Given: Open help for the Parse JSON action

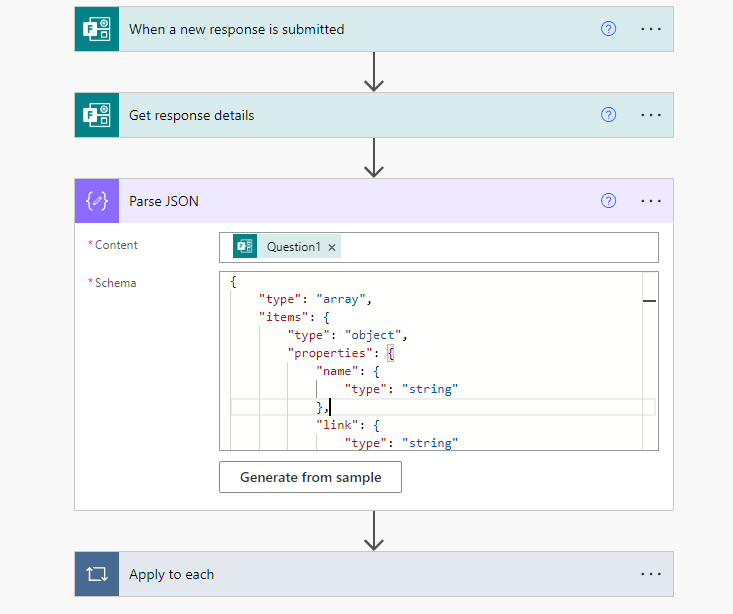Looking at the screenshot, I should click(608, 201).
